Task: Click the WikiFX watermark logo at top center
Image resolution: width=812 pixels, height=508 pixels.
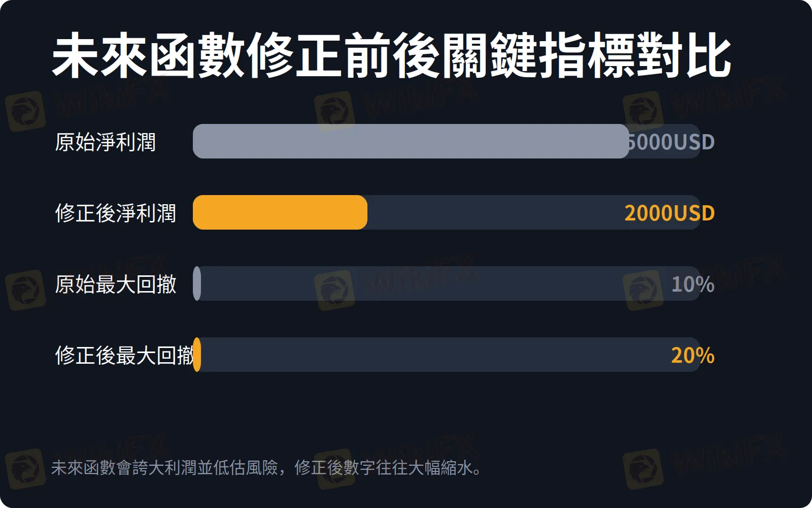Action: click(334, 111)
